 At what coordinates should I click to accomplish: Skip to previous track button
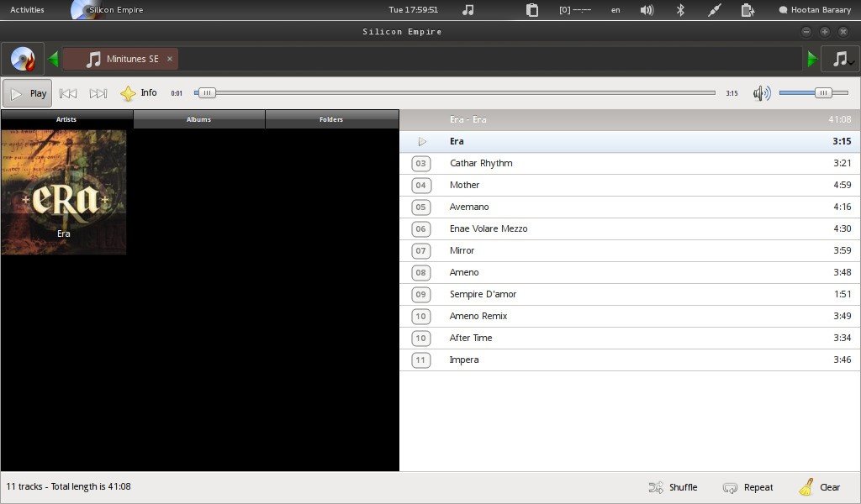click(x=68, y=93)
